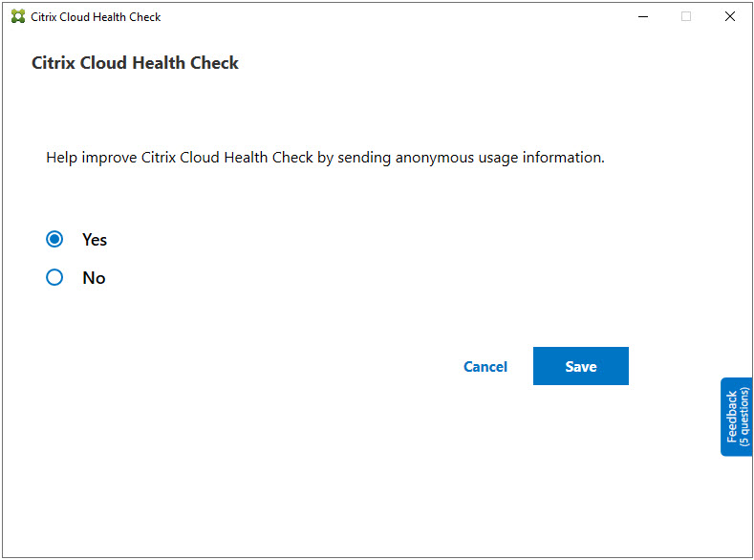The height and width of the screenshot is (560, 754).
Task: Select the Yes radio button circle
Action: (54, 239)
